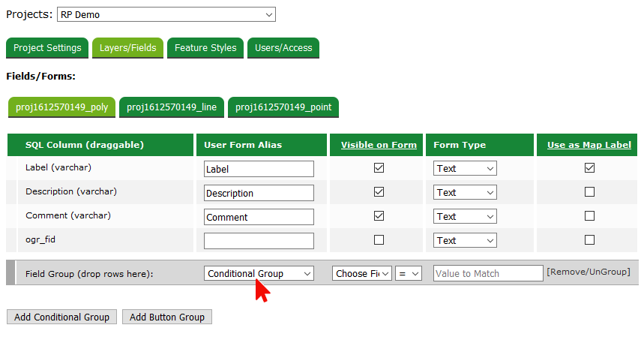The image size is (644, 340).
Task: Enable Use as Map Label for Description
Action: tap(589, 192)
